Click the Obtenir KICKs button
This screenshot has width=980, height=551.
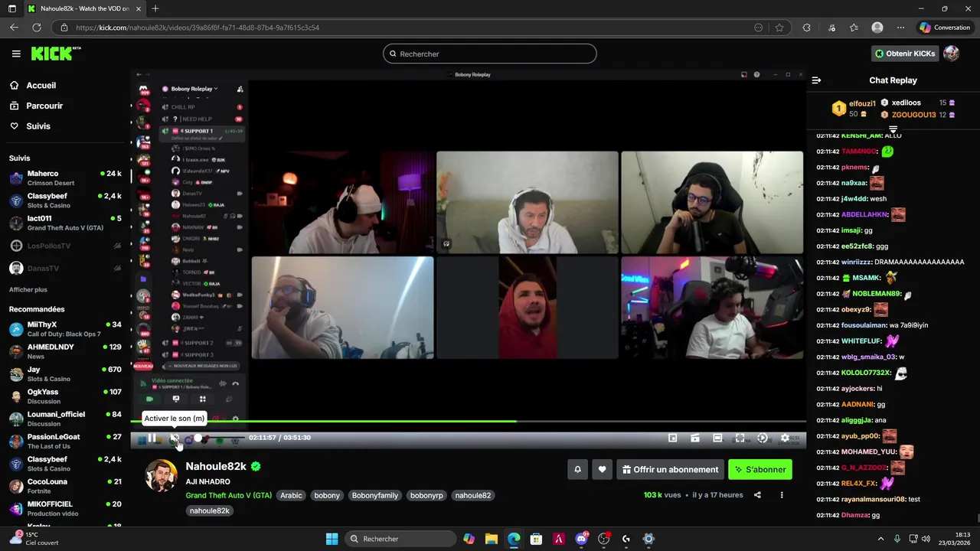click(x=905, y=54)
